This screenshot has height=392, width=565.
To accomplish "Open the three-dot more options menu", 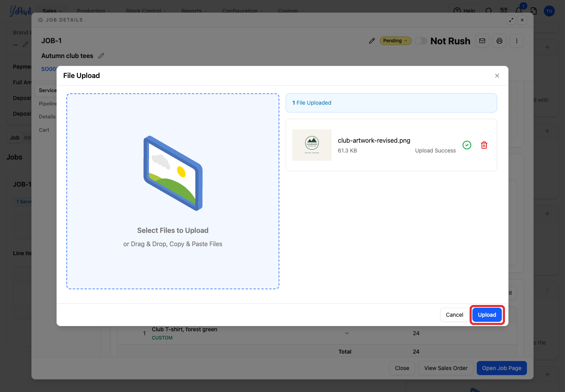I will coord(517,41).
